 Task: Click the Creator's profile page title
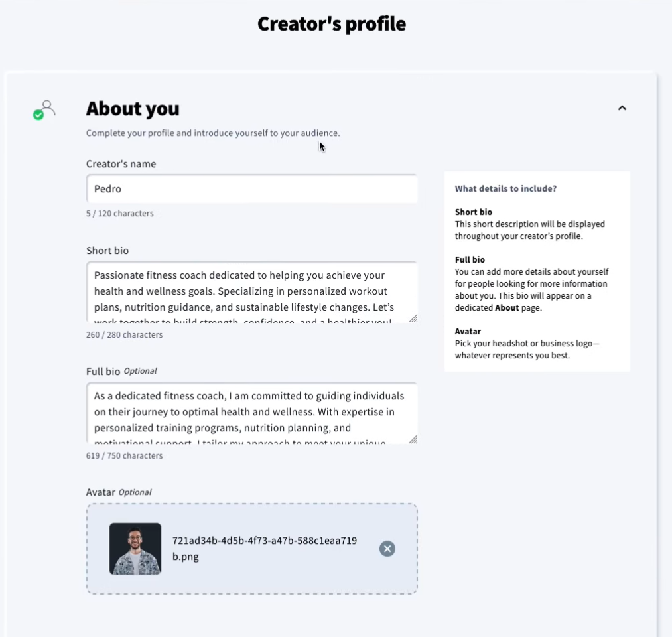tap(332, 23)
